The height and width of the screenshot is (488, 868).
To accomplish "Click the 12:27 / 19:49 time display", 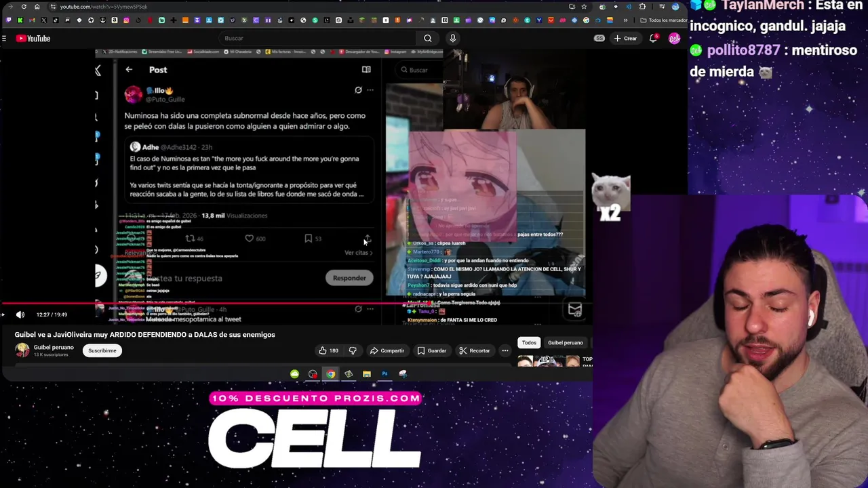I will coord(52,314).
